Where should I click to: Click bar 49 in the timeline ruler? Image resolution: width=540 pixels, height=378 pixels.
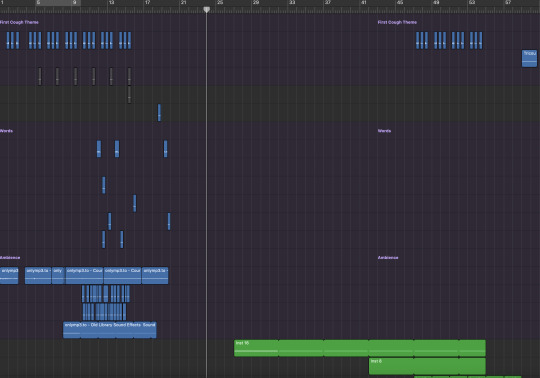pos(436,2)
